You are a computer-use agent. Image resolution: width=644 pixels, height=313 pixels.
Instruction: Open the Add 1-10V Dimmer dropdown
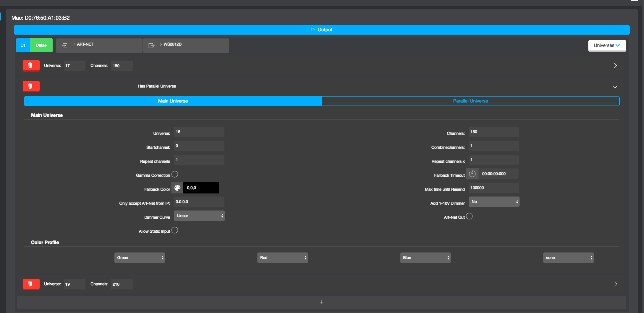tap(494, 202)
